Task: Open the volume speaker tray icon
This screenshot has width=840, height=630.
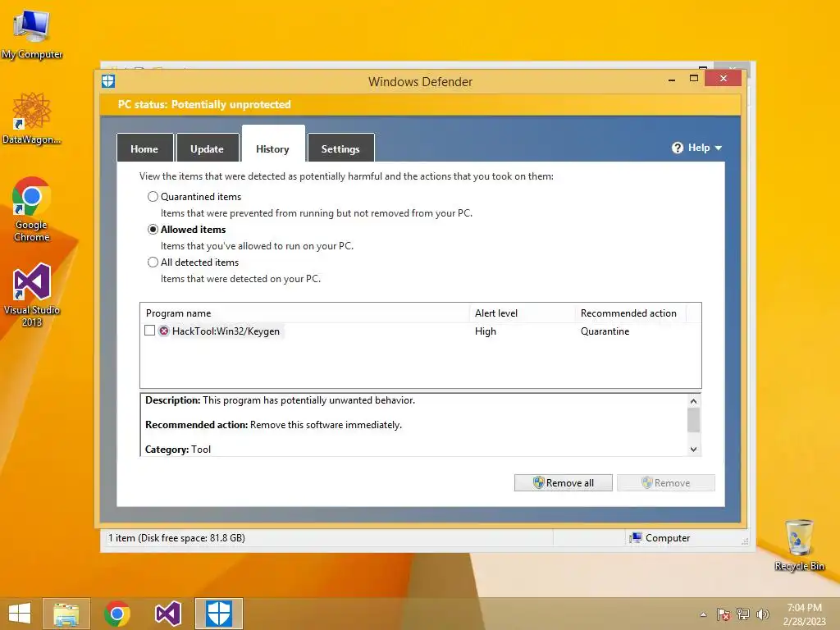Action: coord(762,614)
